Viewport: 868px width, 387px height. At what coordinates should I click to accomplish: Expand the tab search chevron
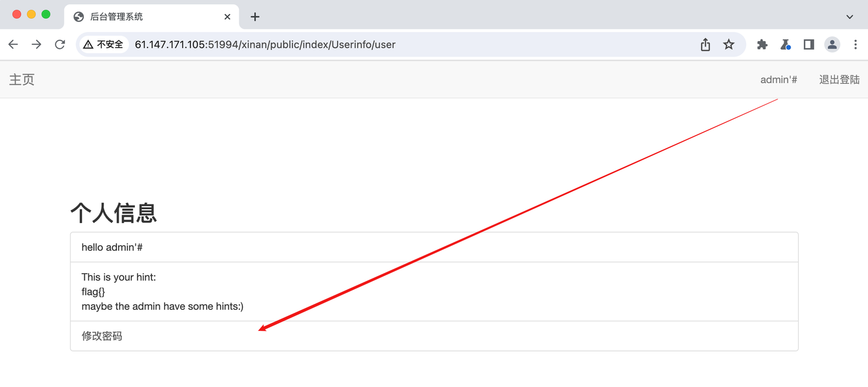850,17
